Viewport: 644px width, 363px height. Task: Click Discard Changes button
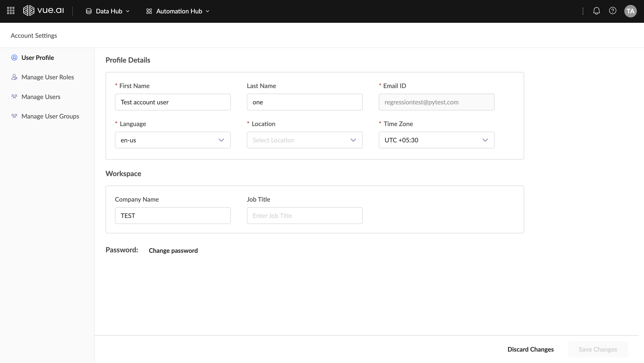[x=530, y=349]
